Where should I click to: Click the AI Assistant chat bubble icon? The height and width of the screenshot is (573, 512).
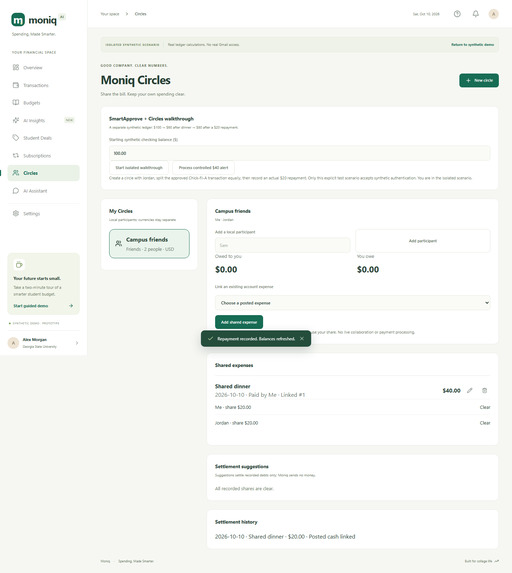point(16,191)
